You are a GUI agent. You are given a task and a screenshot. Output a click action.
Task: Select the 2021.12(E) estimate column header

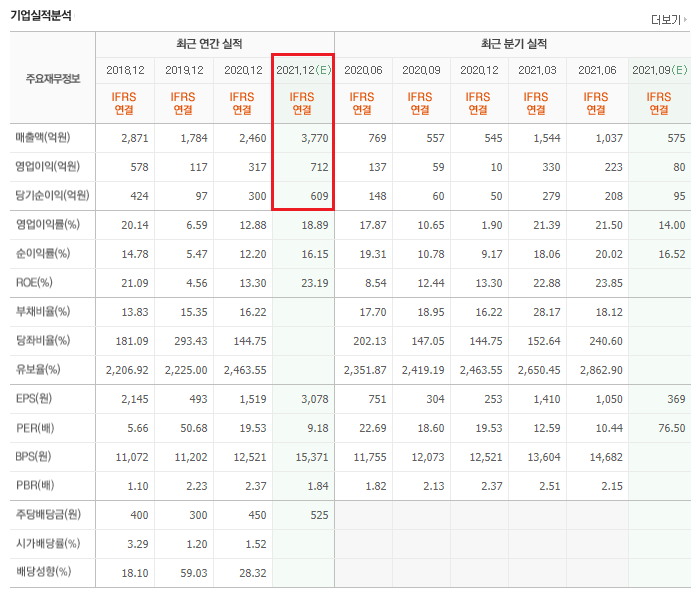(x=303, y=70)
